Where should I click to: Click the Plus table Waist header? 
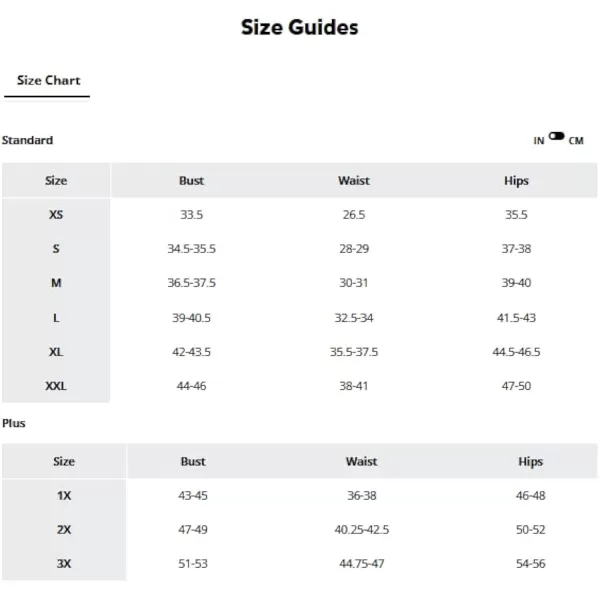coord(362,461)
